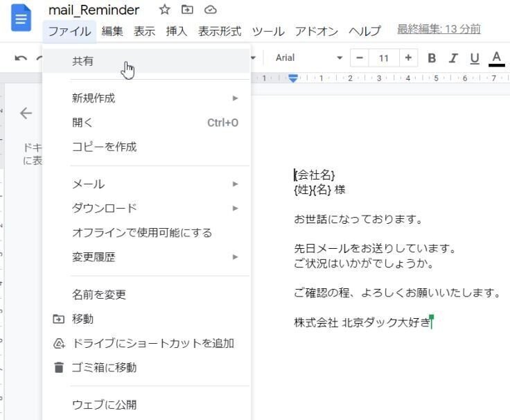Increase the font size
This screenshot has width=510, height=420.
point(408,58)
